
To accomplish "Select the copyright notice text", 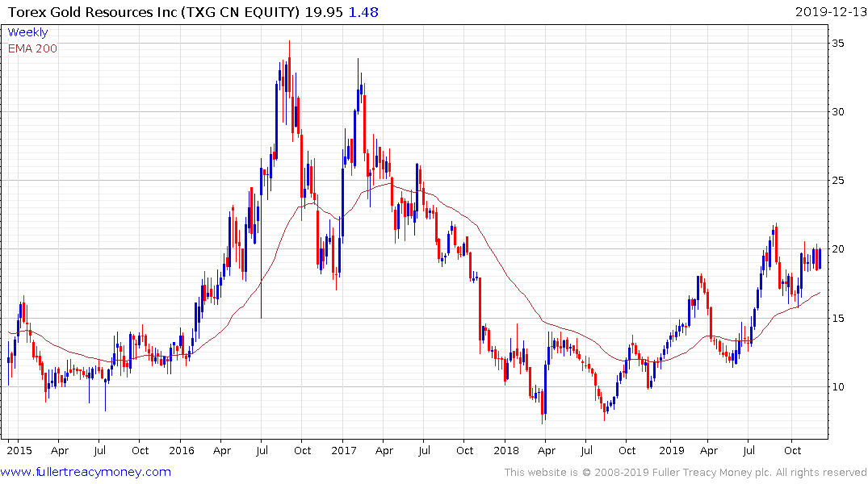I will pyautogui.click(x=686, y=473).
